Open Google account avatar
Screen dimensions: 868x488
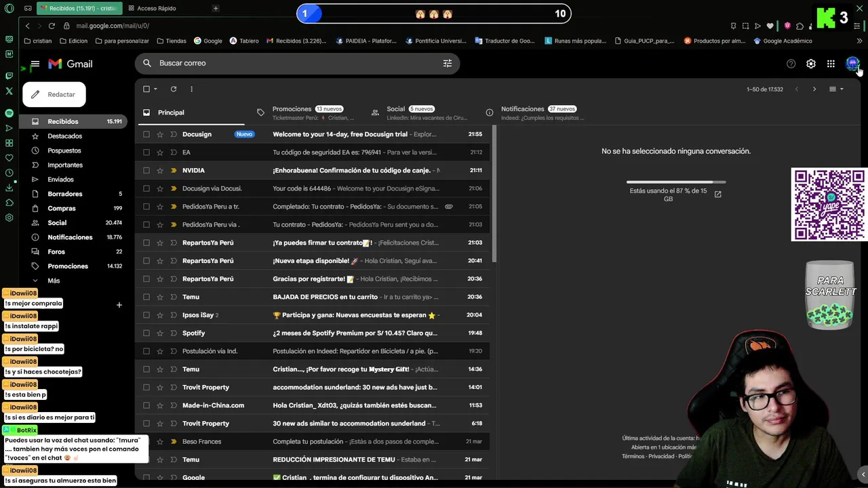[x=852, y=64]
